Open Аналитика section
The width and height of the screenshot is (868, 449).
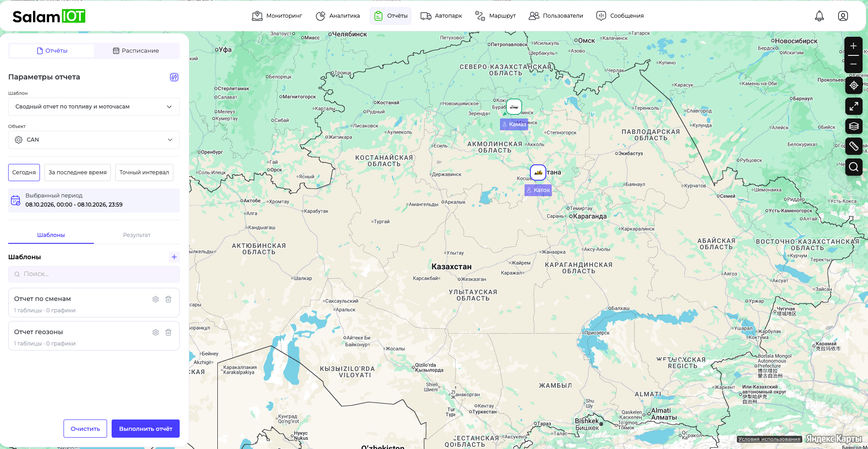(338, 16)
